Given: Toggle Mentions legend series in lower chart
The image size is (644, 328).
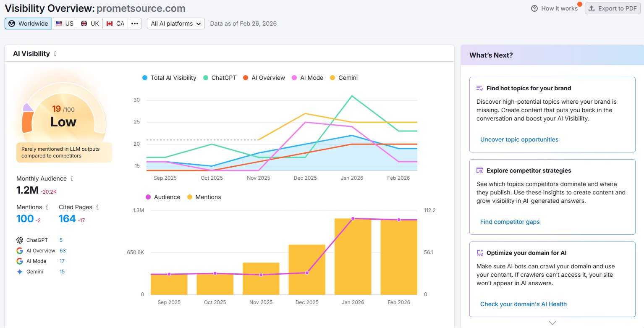Looking at the screenshot, I should tap(204, 197).
